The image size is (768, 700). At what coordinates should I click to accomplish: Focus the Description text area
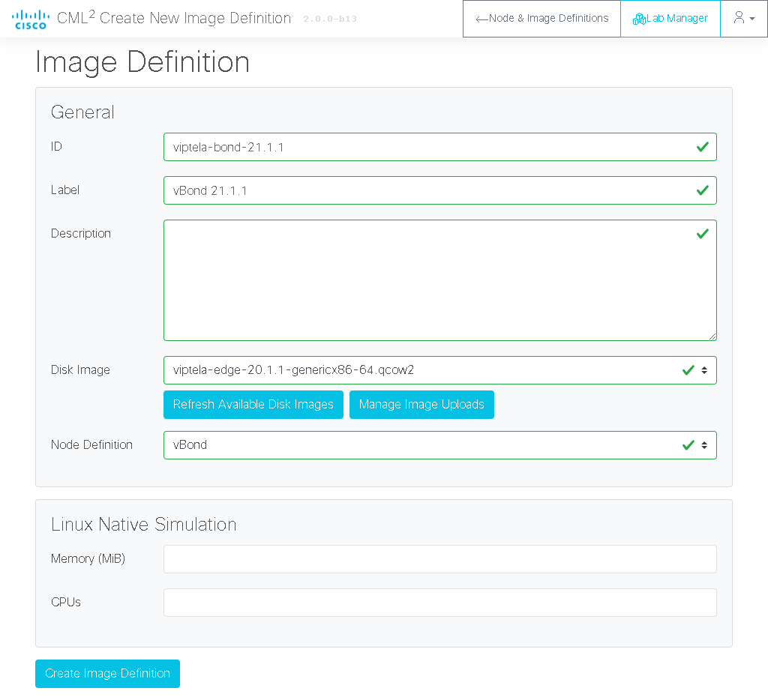pos(439,280)
